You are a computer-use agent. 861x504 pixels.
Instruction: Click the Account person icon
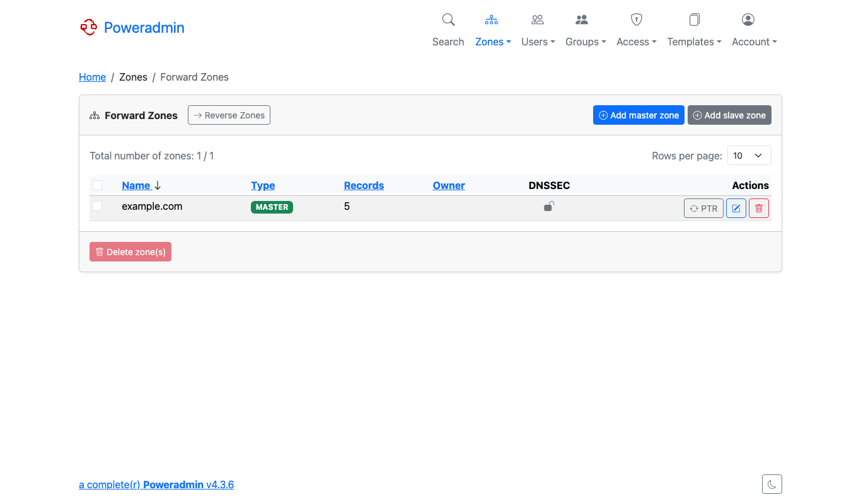(748, 20)
